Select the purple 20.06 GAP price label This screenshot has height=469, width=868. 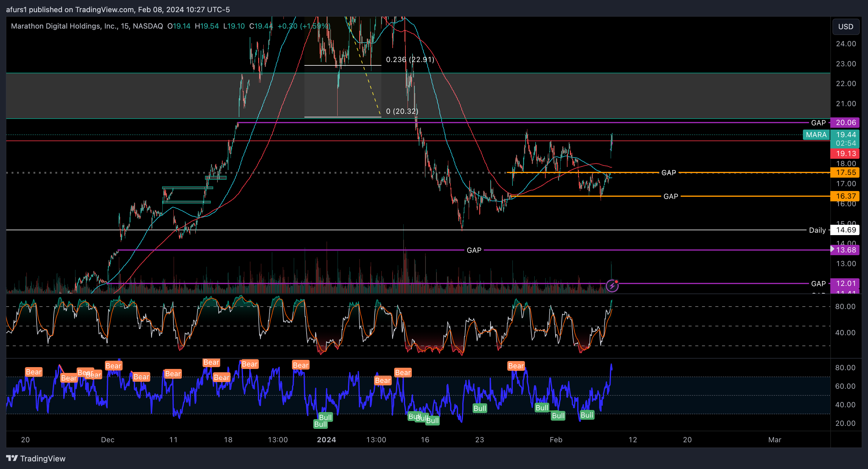click(x=845, y=123)
